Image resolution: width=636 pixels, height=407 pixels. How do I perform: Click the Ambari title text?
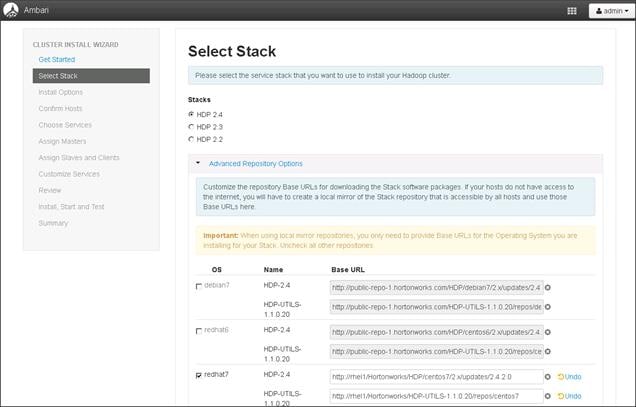[36, 10]
